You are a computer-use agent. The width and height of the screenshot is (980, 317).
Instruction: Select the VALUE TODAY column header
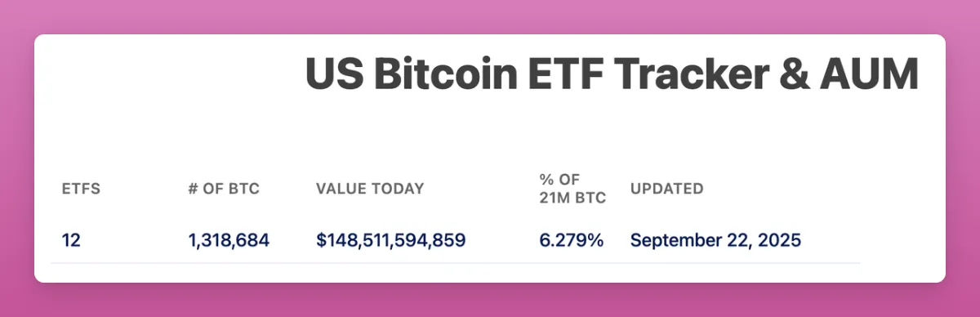click(x=370, y=189)
